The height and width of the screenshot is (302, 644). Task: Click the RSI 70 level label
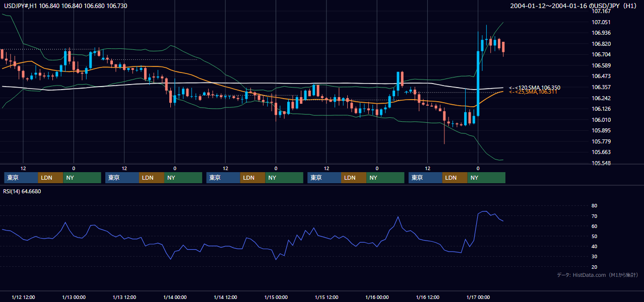click(595, 216)
